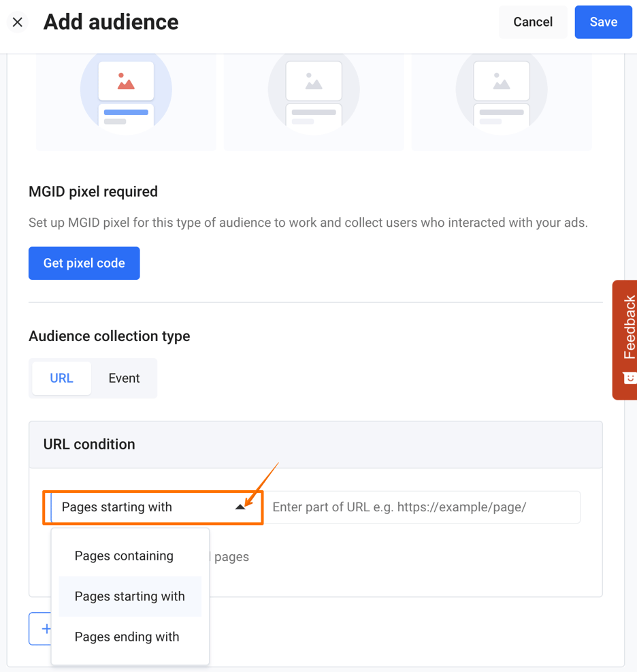Viewport: 637px width, 672px height.
Task: Save the new audience
Action: pos(603,22)
